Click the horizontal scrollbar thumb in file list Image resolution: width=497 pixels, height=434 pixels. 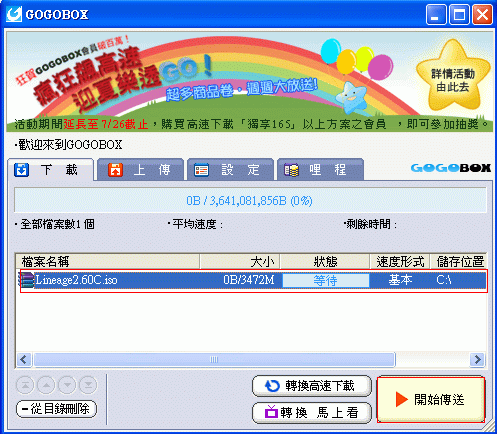pyautogui.click(x=214, y=359)
